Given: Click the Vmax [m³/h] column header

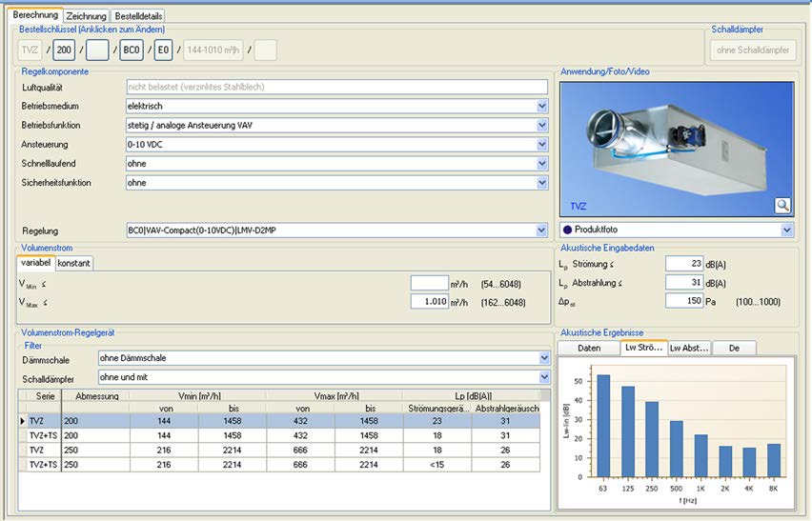Looking at the screenshot, I should pos(335,396).
